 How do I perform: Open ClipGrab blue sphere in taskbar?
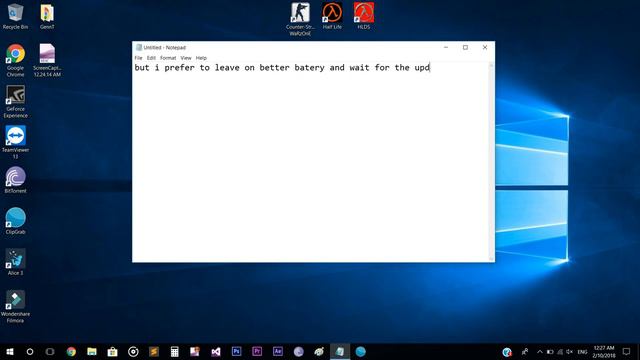(360, 351)
